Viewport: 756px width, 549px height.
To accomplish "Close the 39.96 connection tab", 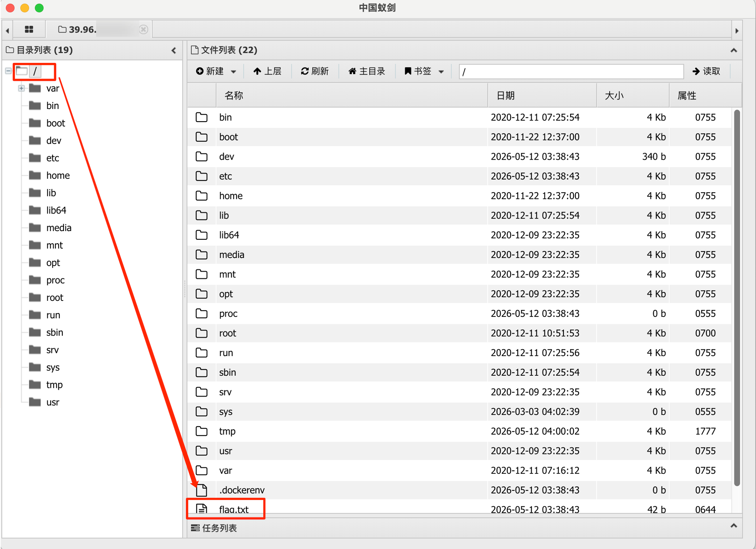I will [x=144, y=30].
